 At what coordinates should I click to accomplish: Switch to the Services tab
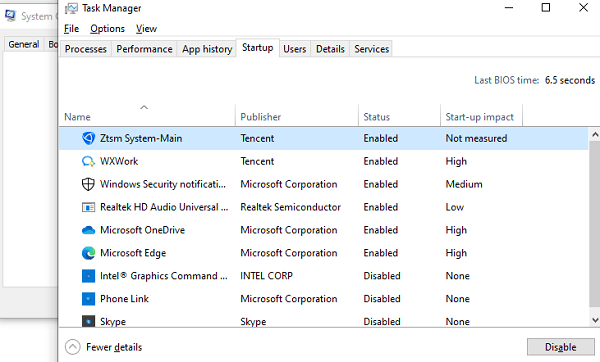click(372, 49)
